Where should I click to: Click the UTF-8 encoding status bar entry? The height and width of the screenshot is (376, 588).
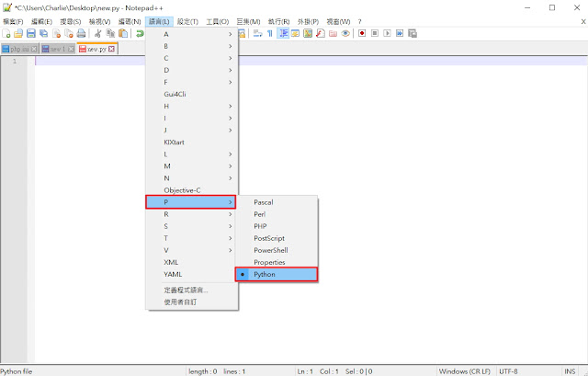coord(508,371)
